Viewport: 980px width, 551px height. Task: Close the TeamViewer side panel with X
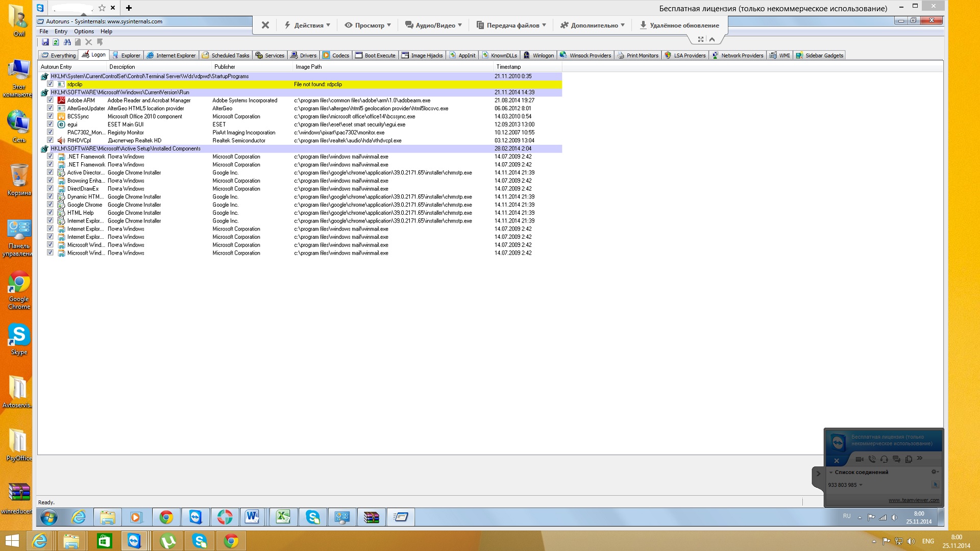[836, 461]
